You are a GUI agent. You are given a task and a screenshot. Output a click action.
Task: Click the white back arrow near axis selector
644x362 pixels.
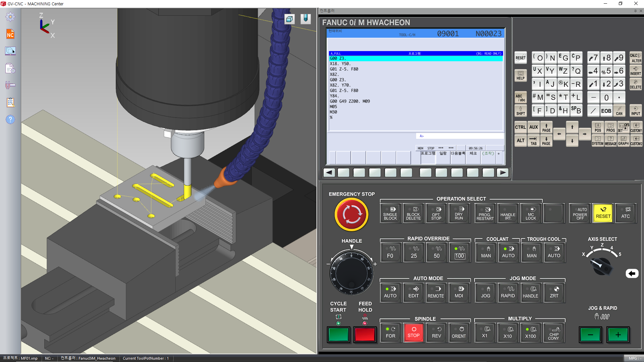[x=632, y=274]
